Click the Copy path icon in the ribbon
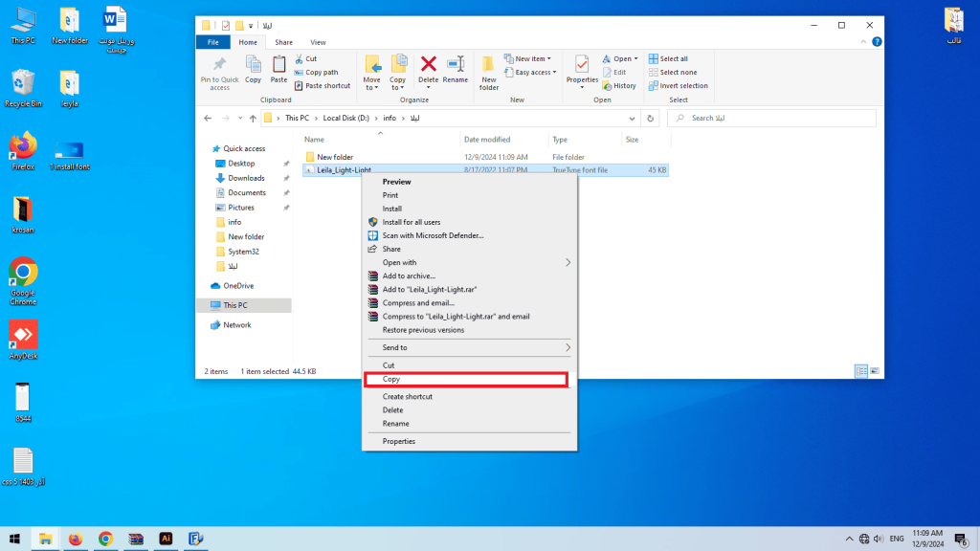The image size is (980, 551). click(x=318, y=71)
